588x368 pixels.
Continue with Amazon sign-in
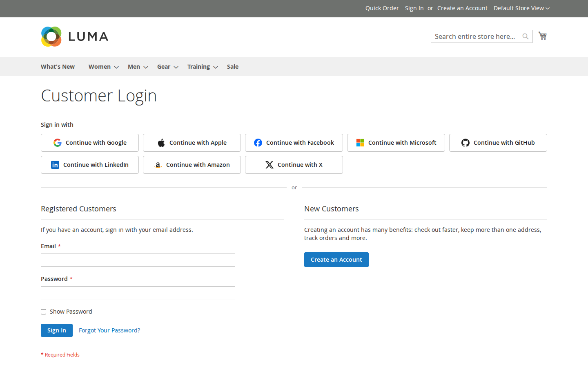192,165
